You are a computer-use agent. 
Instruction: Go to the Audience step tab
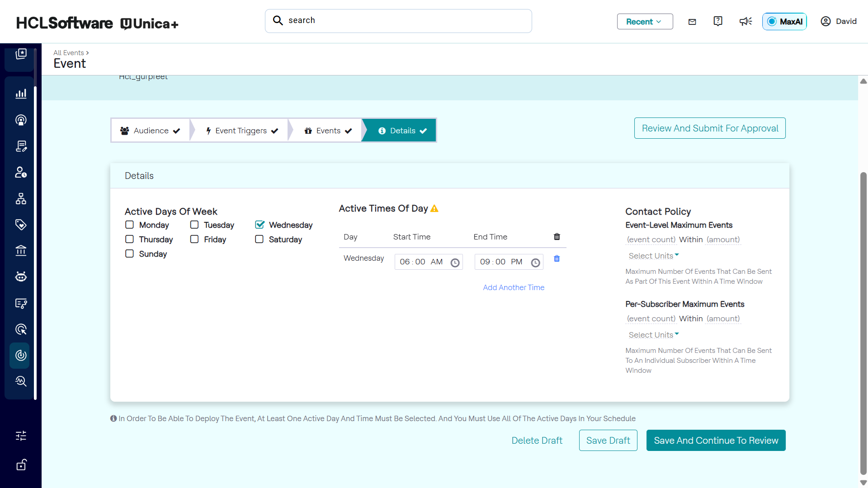[x=151, y=131]
